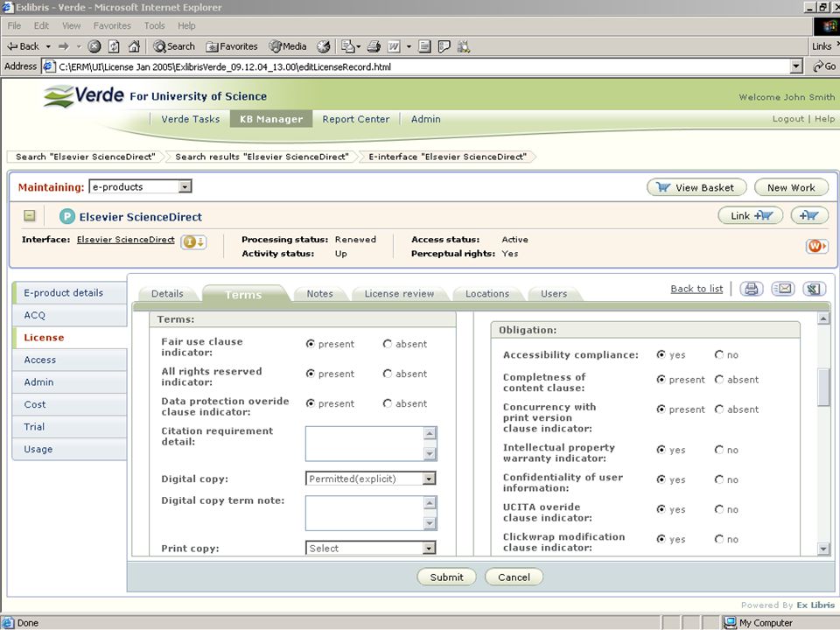Switch to the Notes tab
840x630 pixels.
pos(320,294)
